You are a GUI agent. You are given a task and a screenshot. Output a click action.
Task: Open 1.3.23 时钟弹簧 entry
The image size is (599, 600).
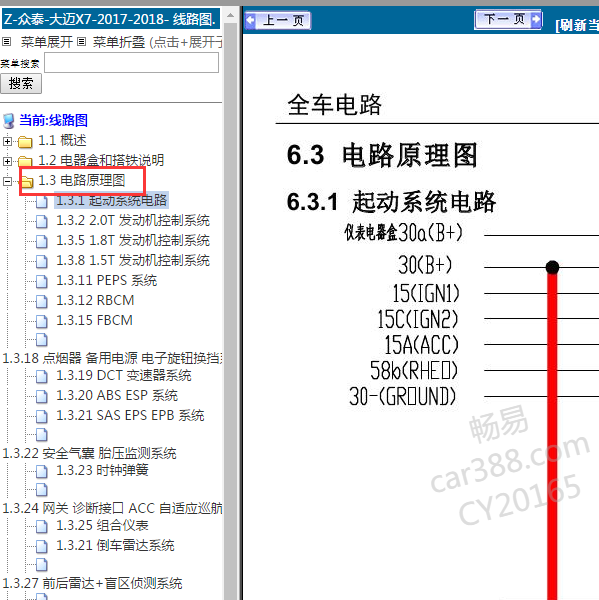point(102,470)
